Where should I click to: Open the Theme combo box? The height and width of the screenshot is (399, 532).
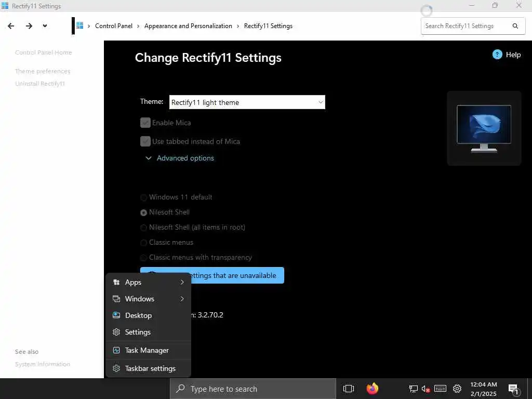tap(247, 102)
